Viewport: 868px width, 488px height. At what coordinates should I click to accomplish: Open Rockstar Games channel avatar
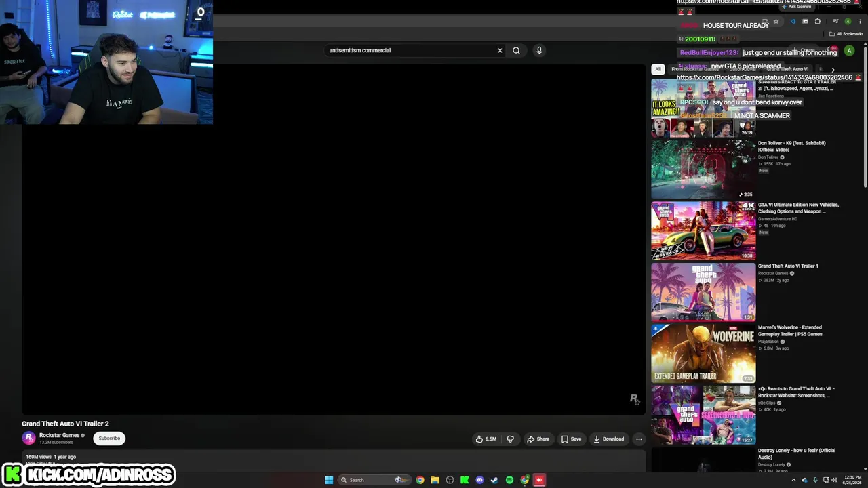(x=28, y=438)
